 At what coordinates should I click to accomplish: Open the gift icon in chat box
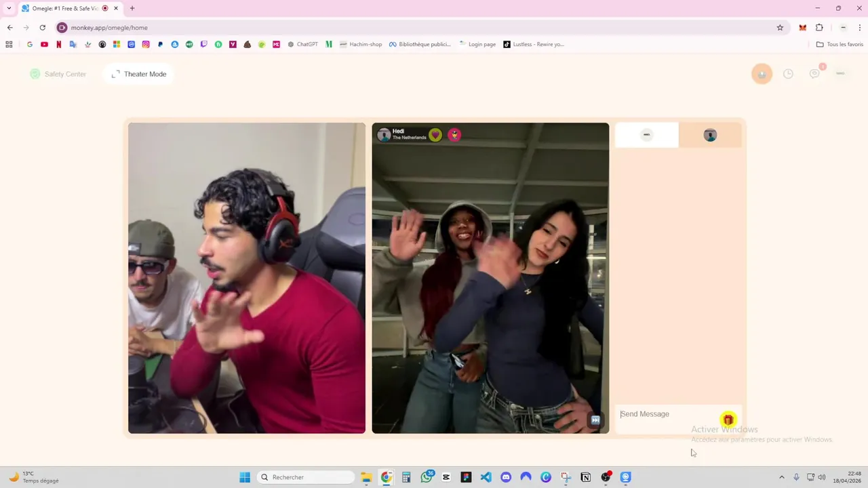click(728, 420)
